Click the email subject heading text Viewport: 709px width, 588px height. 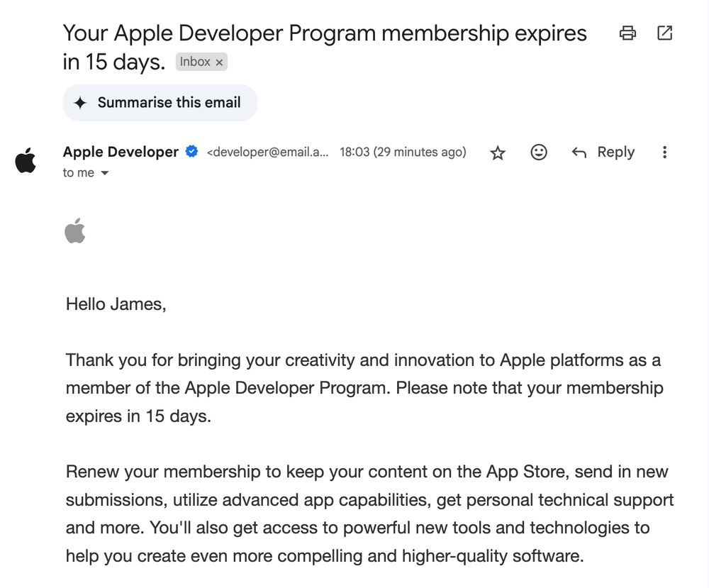tap(325, 47)
